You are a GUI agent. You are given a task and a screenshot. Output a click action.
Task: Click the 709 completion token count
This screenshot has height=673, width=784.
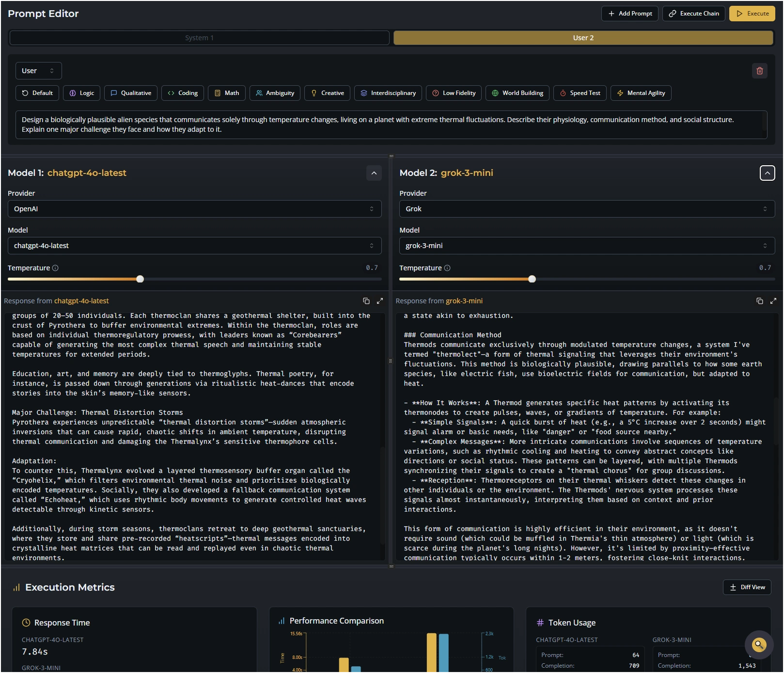634,666
